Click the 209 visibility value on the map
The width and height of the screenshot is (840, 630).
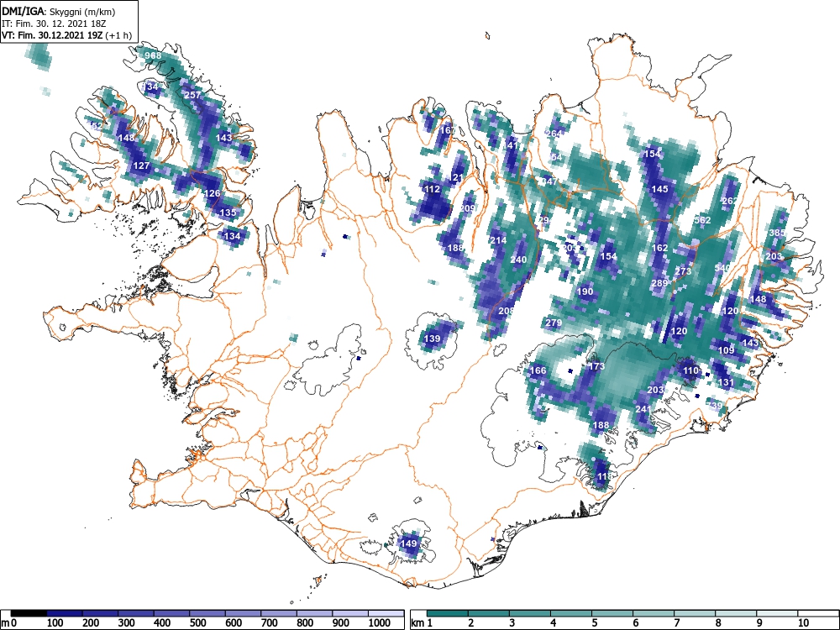pyautogui.click(x=468, y=208)
